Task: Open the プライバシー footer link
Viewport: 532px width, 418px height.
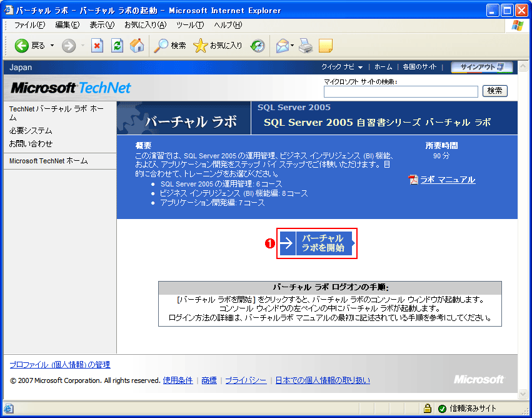Action: coord(246,380)
